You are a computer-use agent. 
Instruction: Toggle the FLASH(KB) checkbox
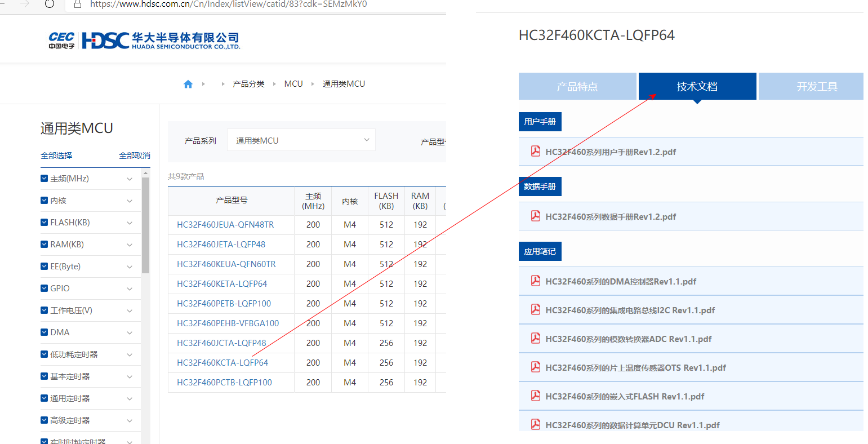[x=44, y=222]
